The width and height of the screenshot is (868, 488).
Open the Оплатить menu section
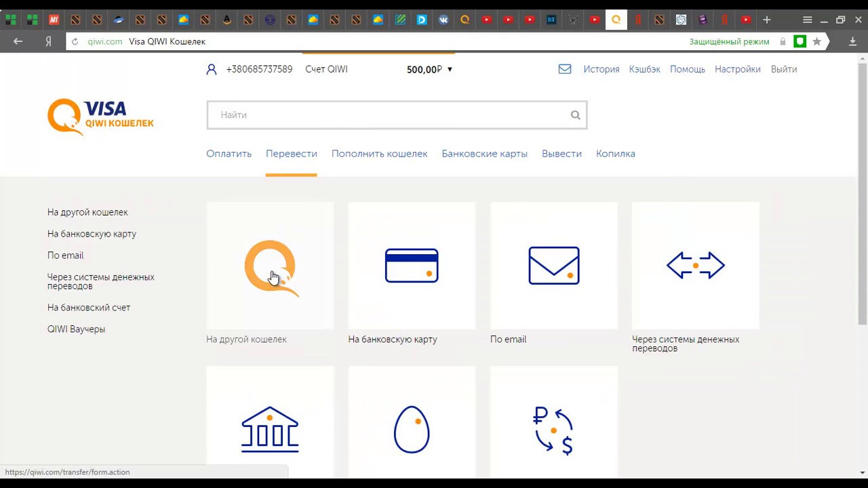pyautogui.click(x=229, y=154)
